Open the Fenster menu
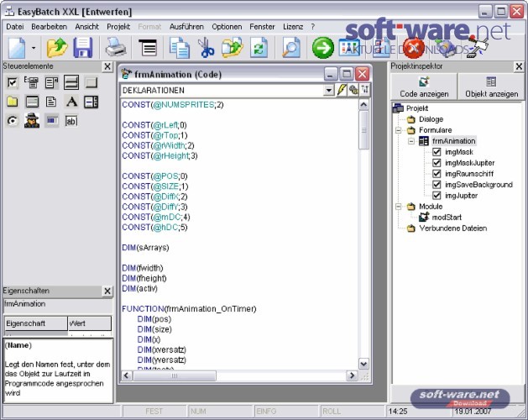The image size is (528, 420). coord(262,27)
